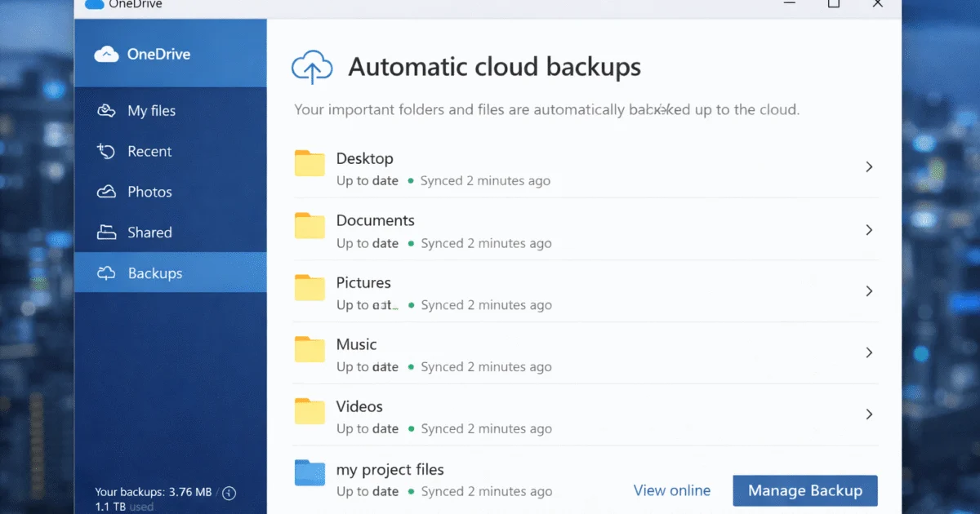The height and width of the screenshot is (514, 980).
Task: Expand the Pictures row chevron
Action: (869, 291)
